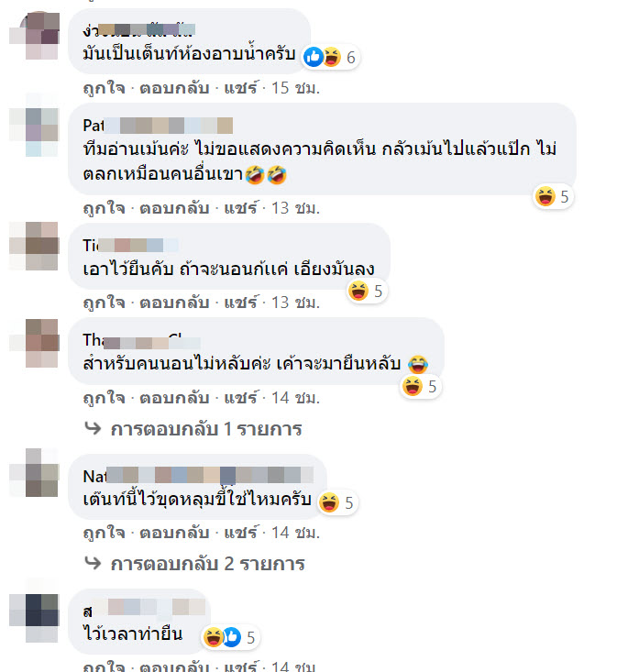Share Nat's comment (แชร์)

tap(241, 533)
